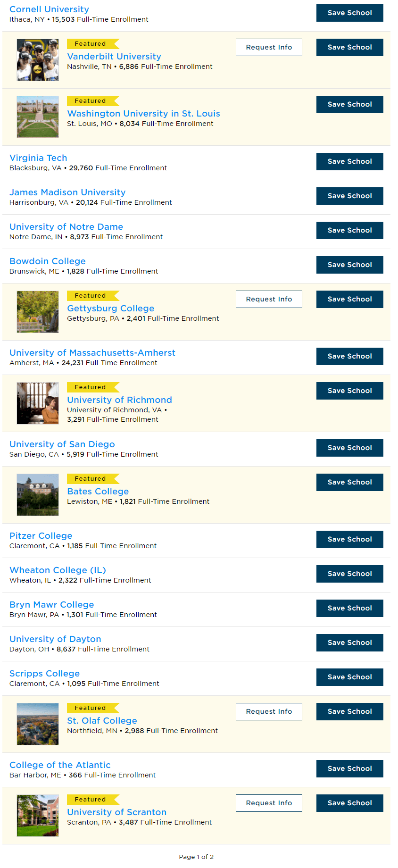The height and width of the screenshot is (868, 398).
Task: Request info from Vanderbilt University
Action: 269,47
